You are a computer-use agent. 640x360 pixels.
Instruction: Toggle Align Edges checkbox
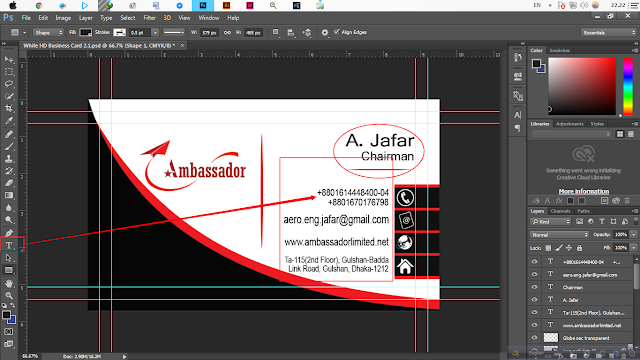[x=337, y=32]
